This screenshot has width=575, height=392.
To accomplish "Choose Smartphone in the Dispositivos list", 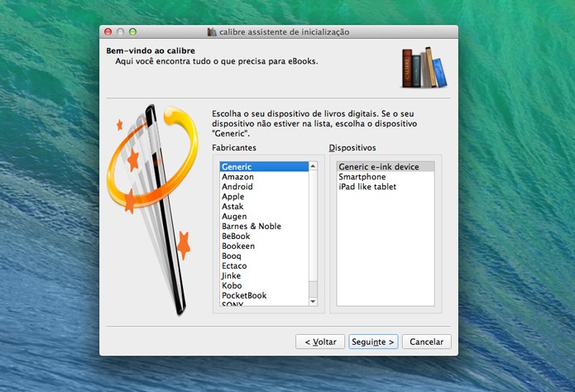I will click(x=386, y=177).
